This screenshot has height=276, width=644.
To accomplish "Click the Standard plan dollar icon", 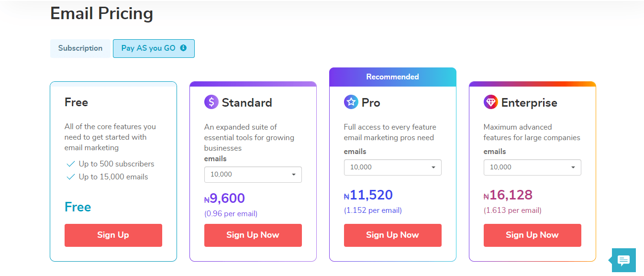I will (x=211, y=102).
